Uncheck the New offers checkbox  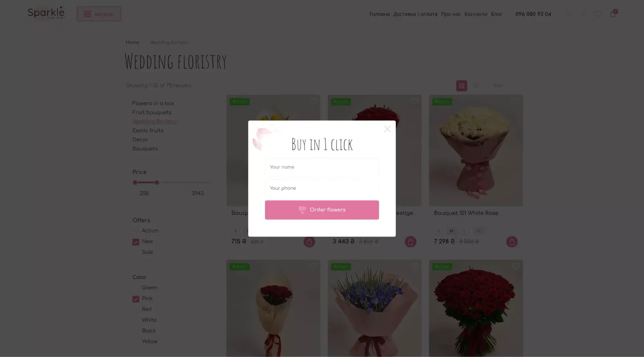(136, 242)
